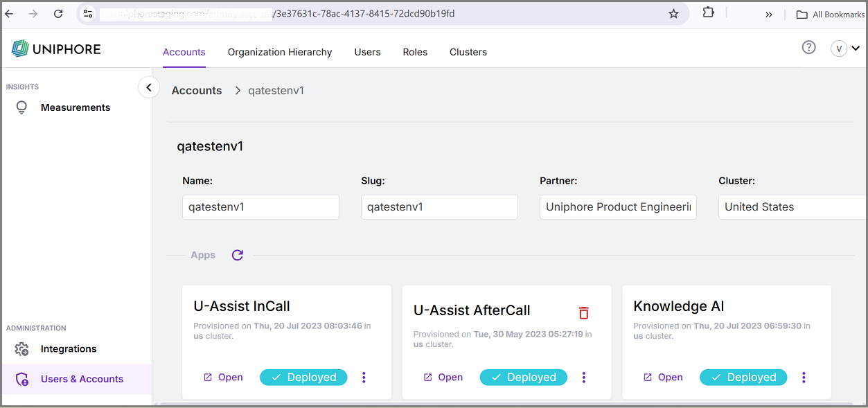Click the Uniphore logo
This screenshot has height=408, width=868.
click(x=56, y=48)
